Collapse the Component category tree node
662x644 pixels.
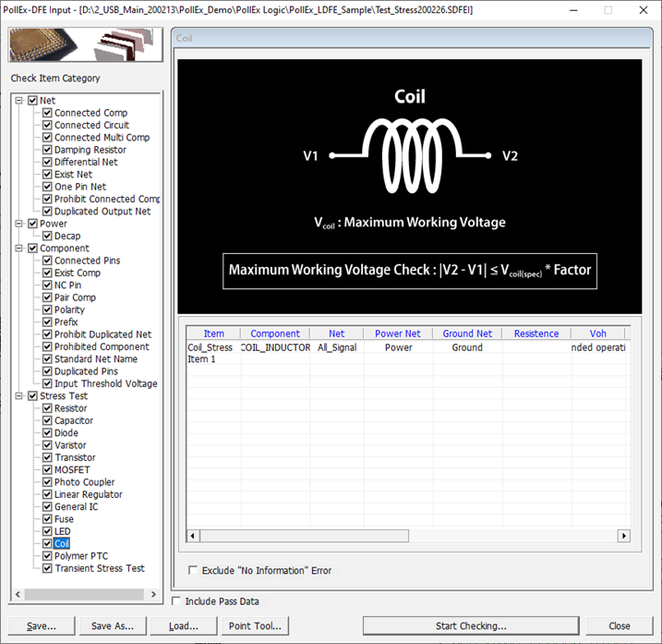[x=19, y=249]
